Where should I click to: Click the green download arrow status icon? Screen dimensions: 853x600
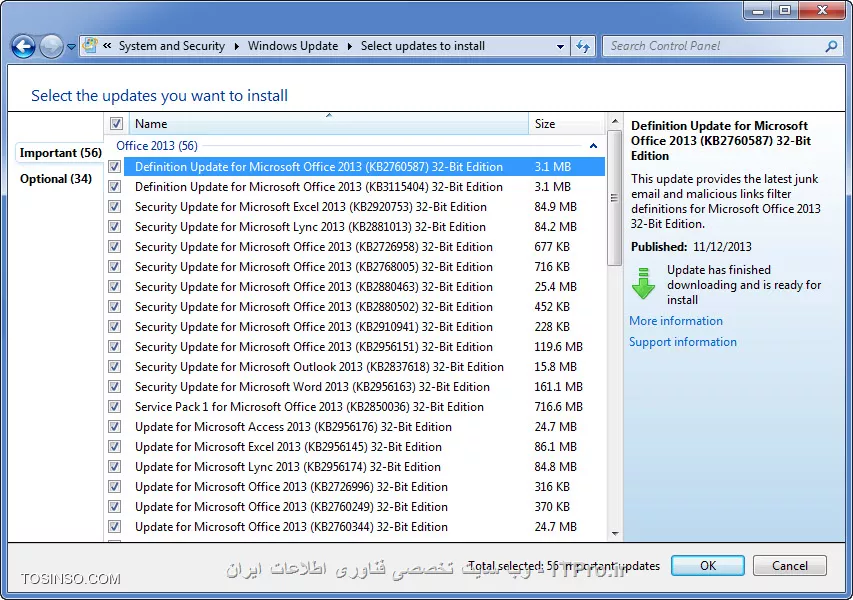tap(644, 283)
